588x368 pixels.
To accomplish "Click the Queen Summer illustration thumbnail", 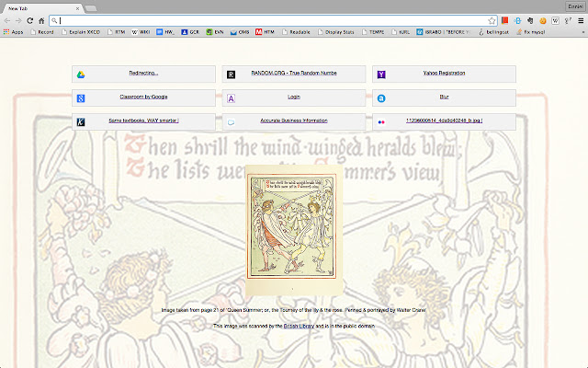I will pos(294,230).
